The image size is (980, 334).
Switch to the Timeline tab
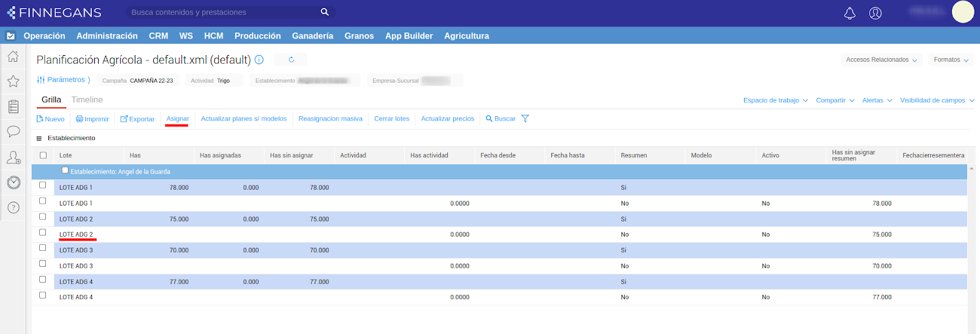(87, 100)
